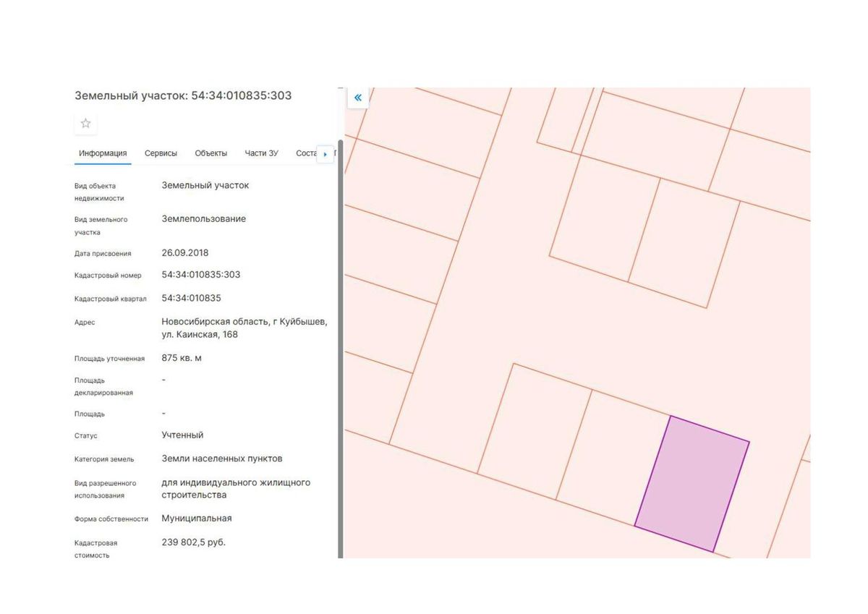This screenshot has width=868, height=614.
Task: Click the date value 26.09.2018
Action: pos(185,253)
